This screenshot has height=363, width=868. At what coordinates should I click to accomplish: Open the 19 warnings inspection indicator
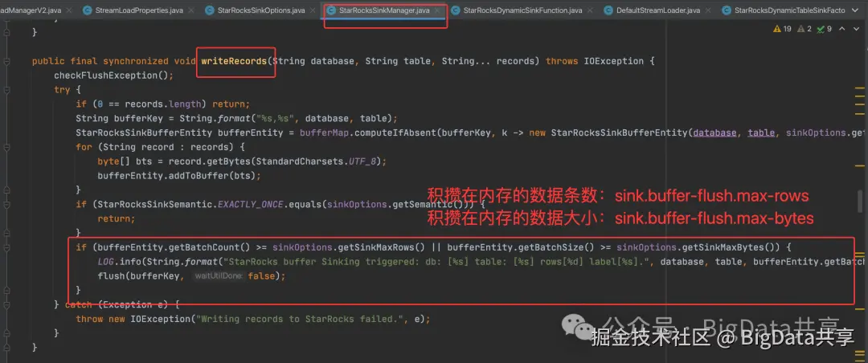coord(782,29)
